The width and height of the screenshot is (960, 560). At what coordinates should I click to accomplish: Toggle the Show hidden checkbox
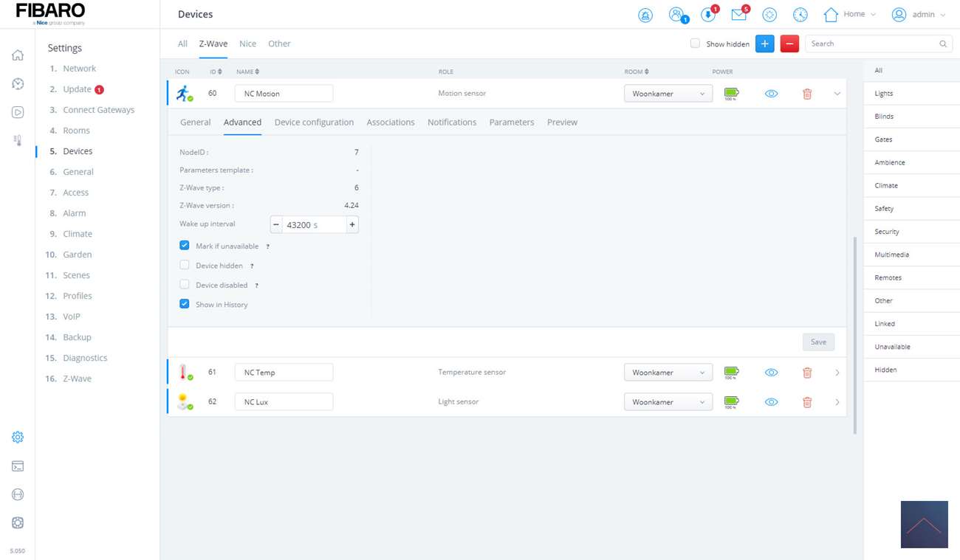tap(695, 44)
